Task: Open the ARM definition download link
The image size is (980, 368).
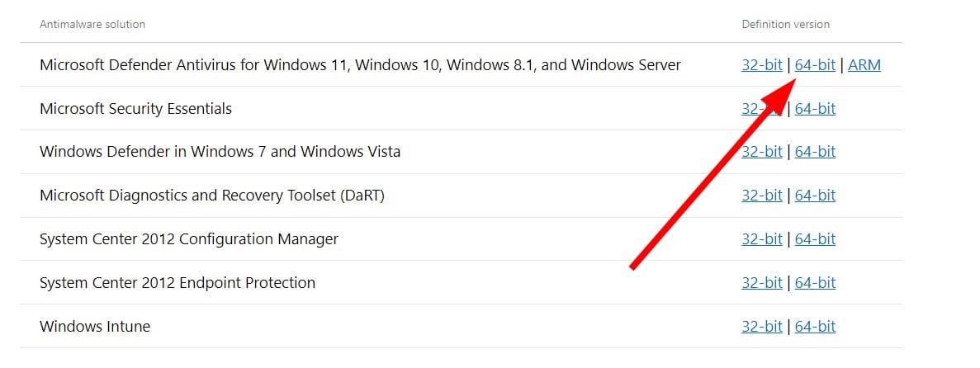Action: [864, 64]
